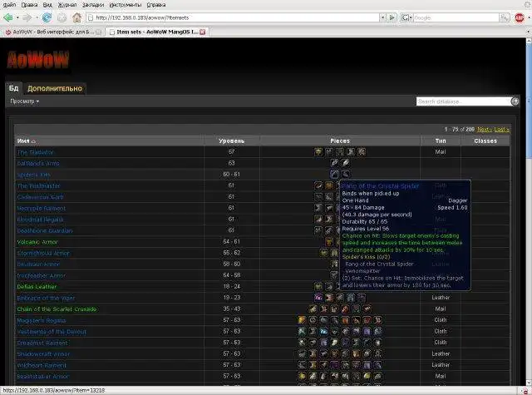The height and width of the screenshot is (395, 532).
Task: Open first piece icon of Embrace of the Viper
Action: tap(318, 298)
